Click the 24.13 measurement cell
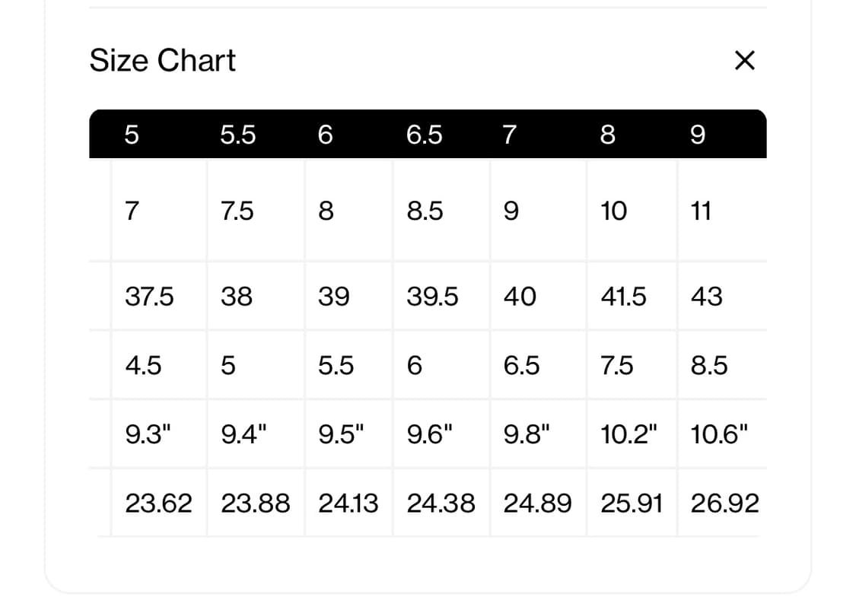The image size is (856, 616). (348, 503)
